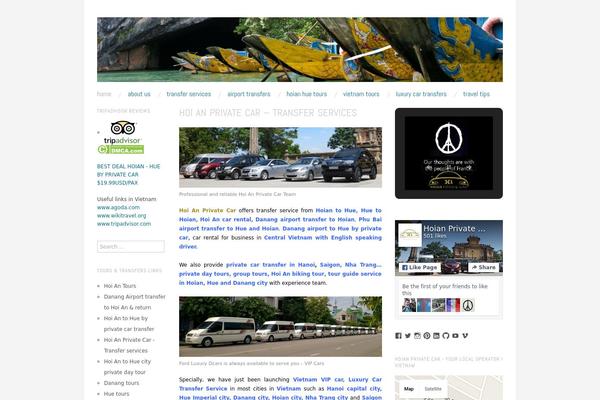Open the luxury car transfers menu item
This screenshot has height=400, width=600.
pyautogui.click(x=421, y=94)
